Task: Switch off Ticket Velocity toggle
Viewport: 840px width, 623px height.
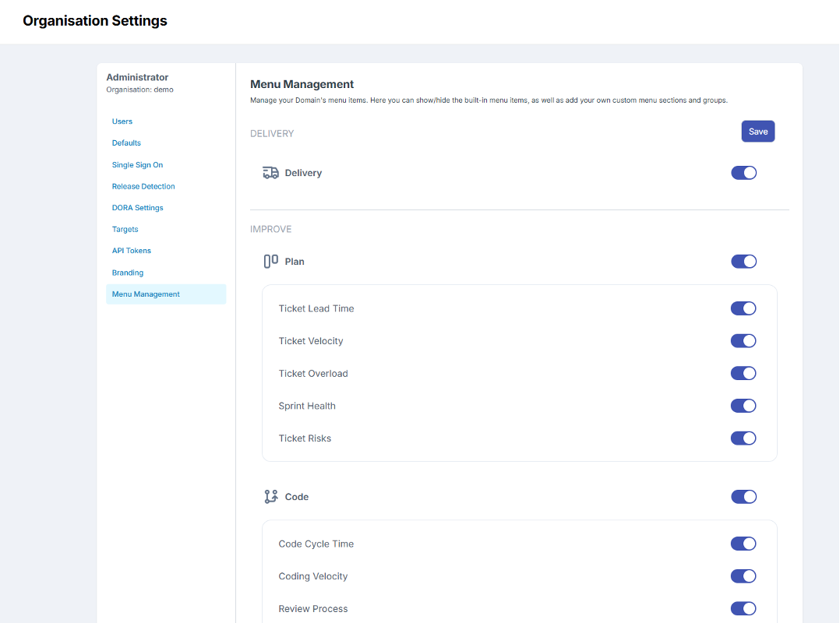Action: (743, 341)
